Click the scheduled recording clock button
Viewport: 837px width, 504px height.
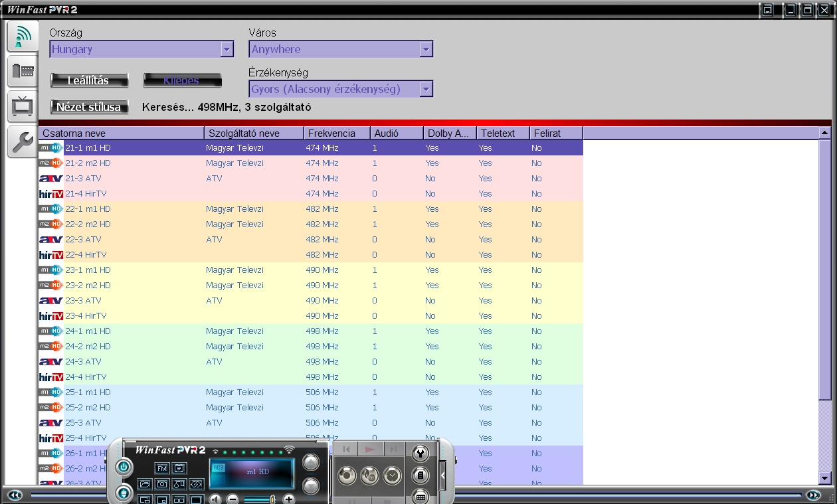click(x=392, y=475)
